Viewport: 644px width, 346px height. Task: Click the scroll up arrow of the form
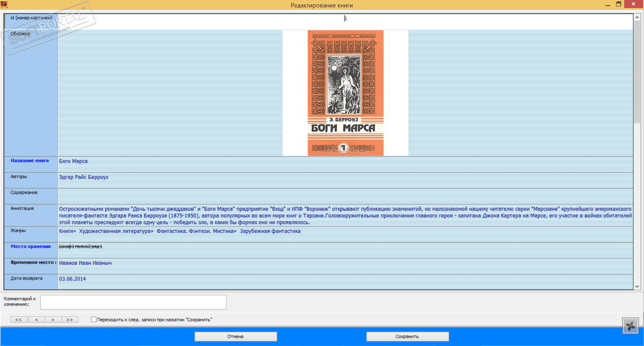click(637, 17)
